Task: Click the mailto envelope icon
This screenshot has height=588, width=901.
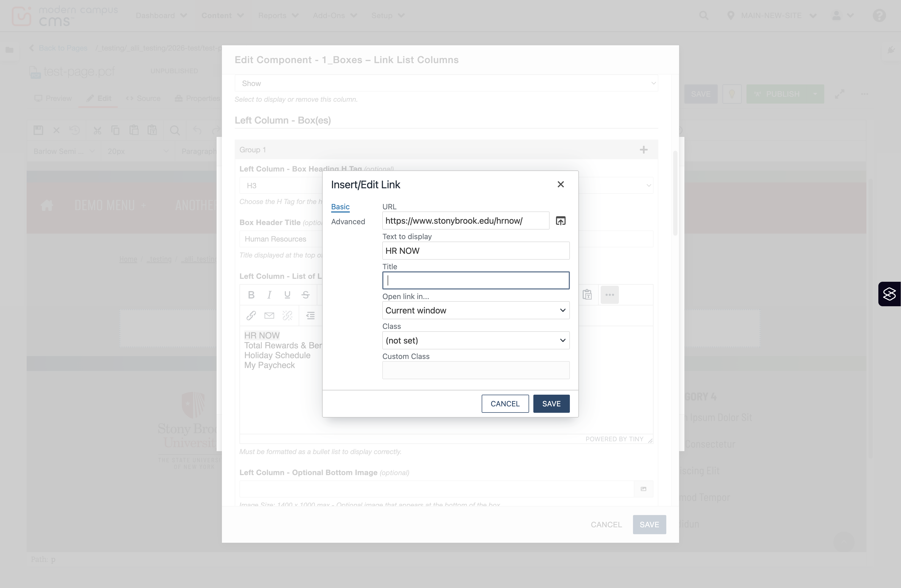Action: click(269, 316)
